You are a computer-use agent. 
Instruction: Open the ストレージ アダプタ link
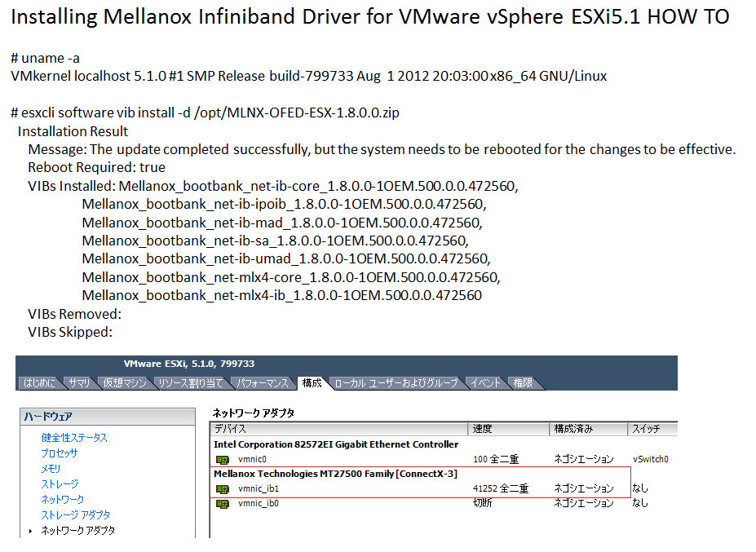point(76,514)
